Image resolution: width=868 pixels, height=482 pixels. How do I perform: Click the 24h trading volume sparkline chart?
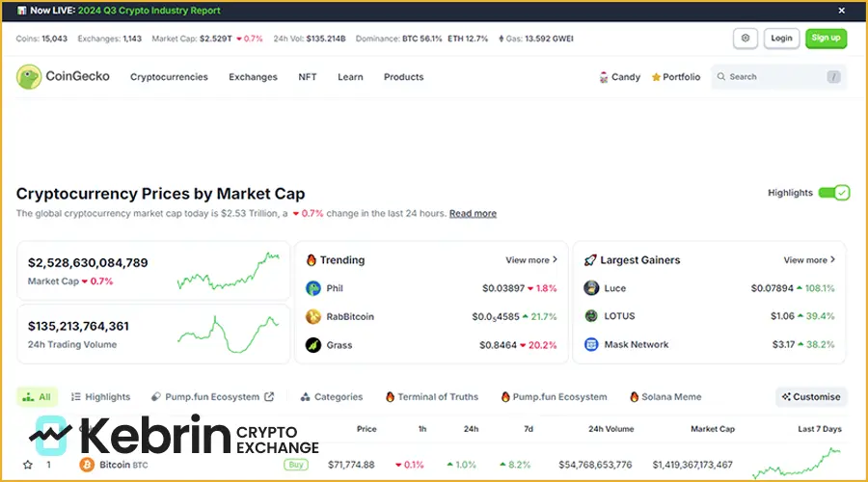(228, 335)
